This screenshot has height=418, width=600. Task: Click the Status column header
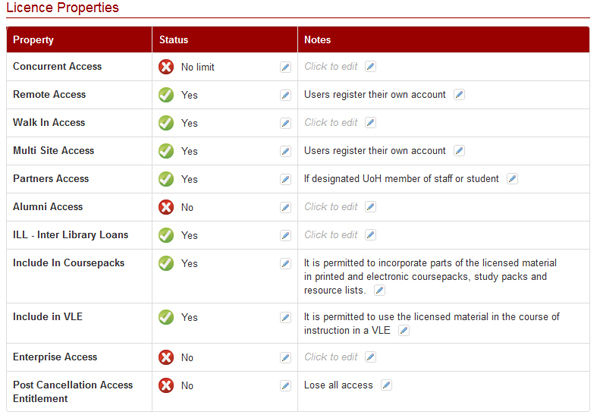(174, 40)
